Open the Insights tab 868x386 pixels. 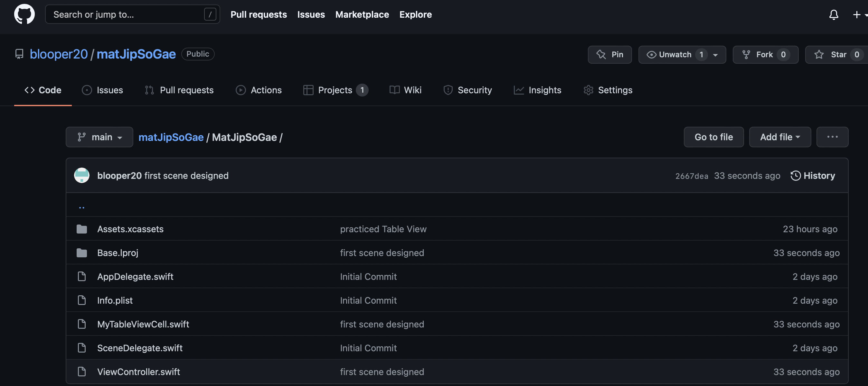point(537,90)
